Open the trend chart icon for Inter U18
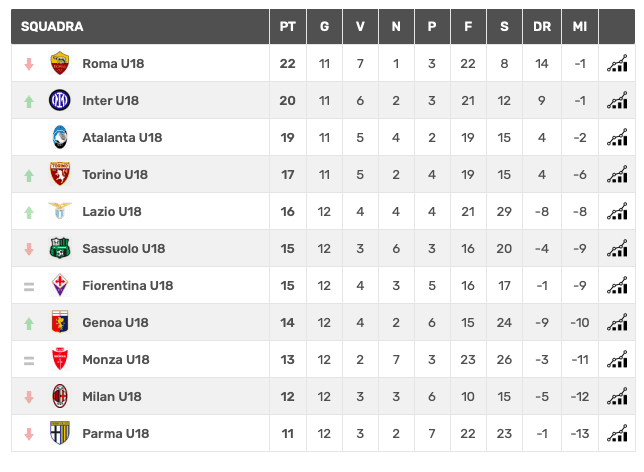 click(x=617, y=100)
